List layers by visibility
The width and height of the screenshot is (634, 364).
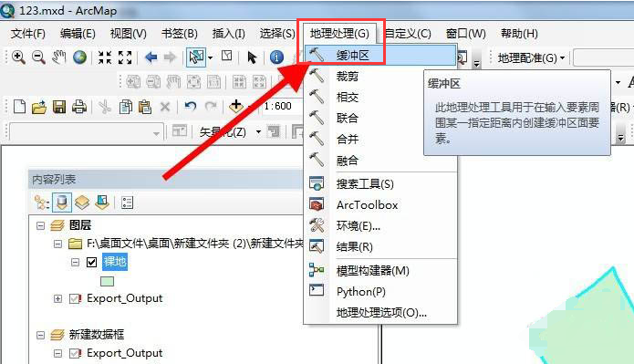[82, 203]
